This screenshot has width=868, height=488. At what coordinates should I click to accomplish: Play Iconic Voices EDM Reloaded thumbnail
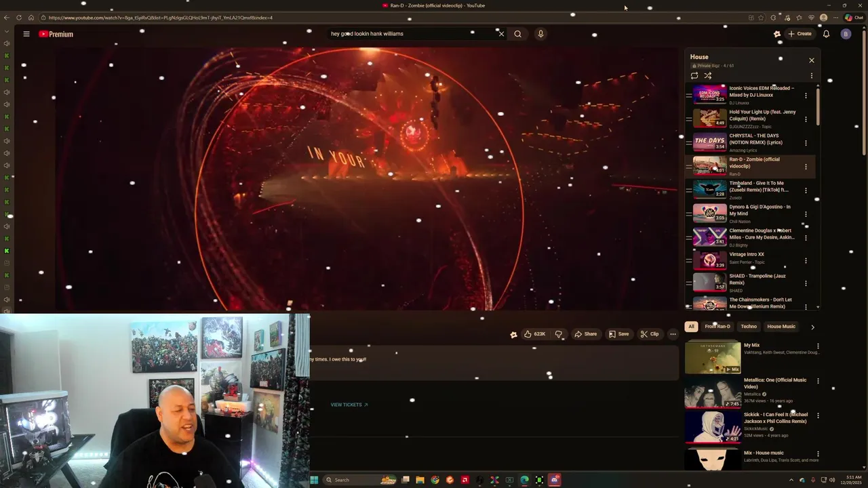pos(709,94)
